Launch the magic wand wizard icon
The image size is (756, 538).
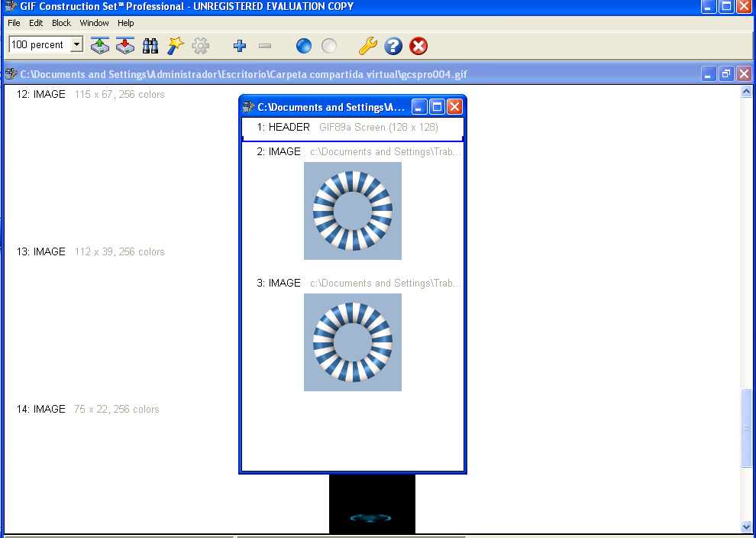[x=176, y=46]
